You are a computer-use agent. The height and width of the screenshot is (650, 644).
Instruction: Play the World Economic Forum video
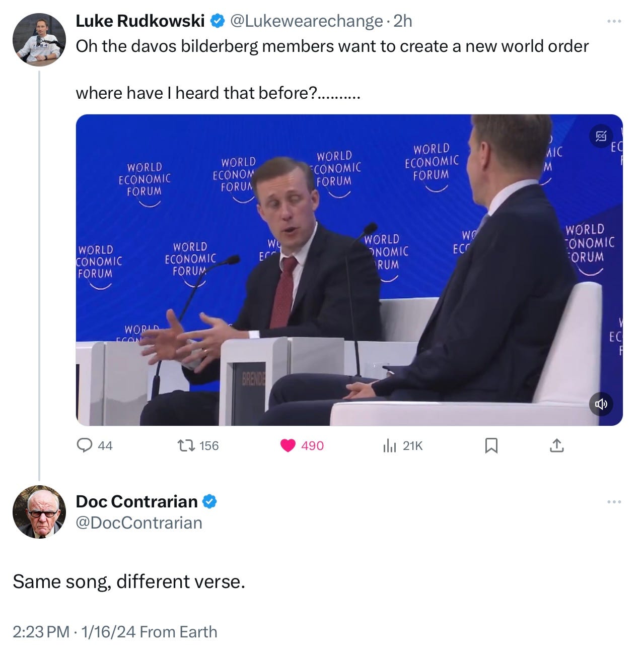[349, 270]
